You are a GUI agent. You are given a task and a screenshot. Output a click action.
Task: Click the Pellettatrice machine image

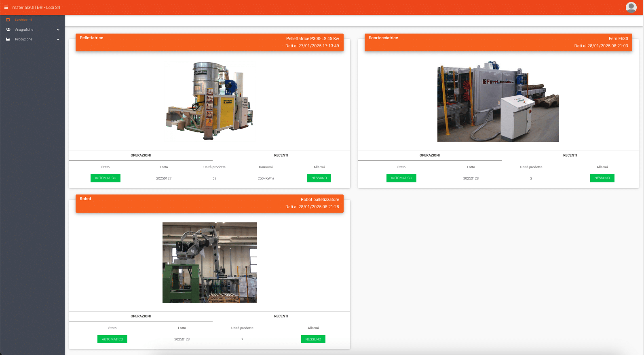[209, 101]
